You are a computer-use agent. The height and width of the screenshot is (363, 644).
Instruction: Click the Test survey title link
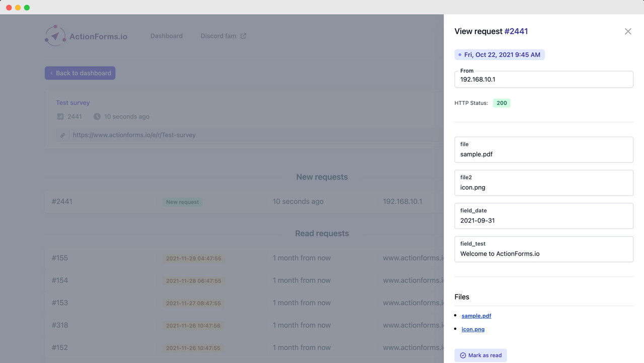pyautogui.click(x=73, y=102)
